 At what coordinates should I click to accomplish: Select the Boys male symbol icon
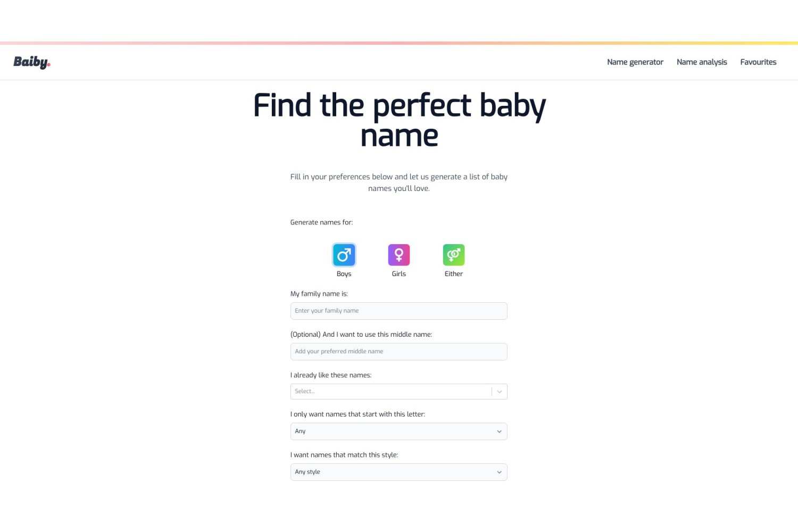pos(344,255)
